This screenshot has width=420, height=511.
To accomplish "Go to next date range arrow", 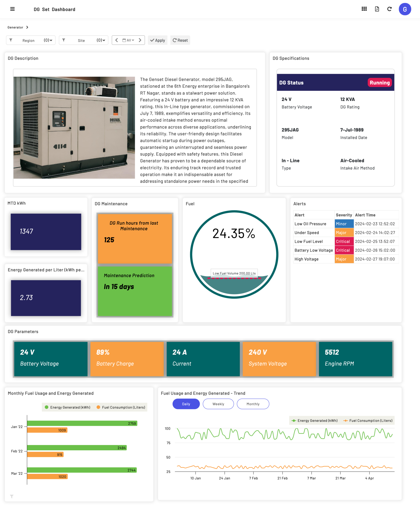I will [x=140, y=40].
